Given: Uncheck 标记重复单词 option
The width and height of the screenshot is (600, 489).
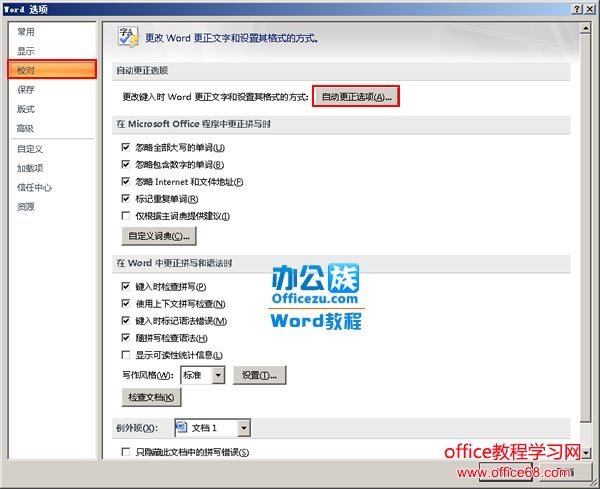Looking at the screenshot, I should pyautogui.click(x=126, y=199).
